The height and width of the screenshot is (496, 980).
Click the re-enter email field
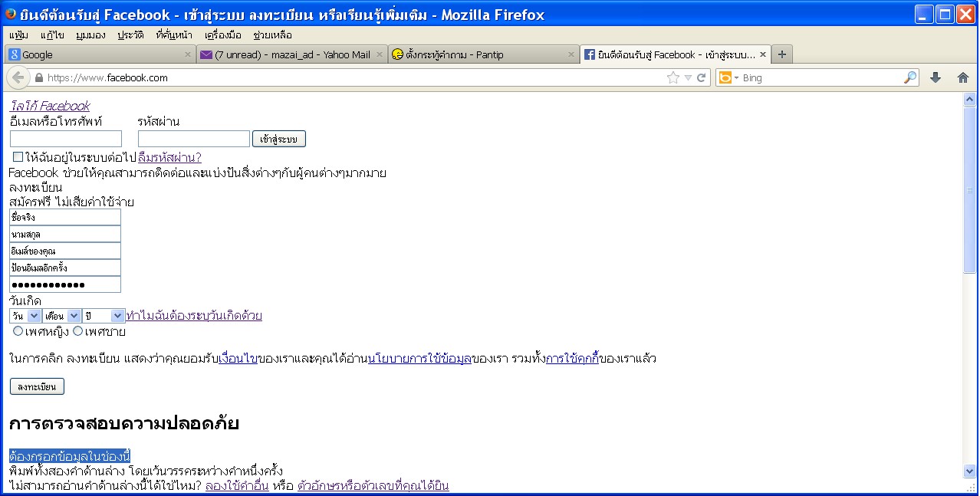click(x=65, y=268)
